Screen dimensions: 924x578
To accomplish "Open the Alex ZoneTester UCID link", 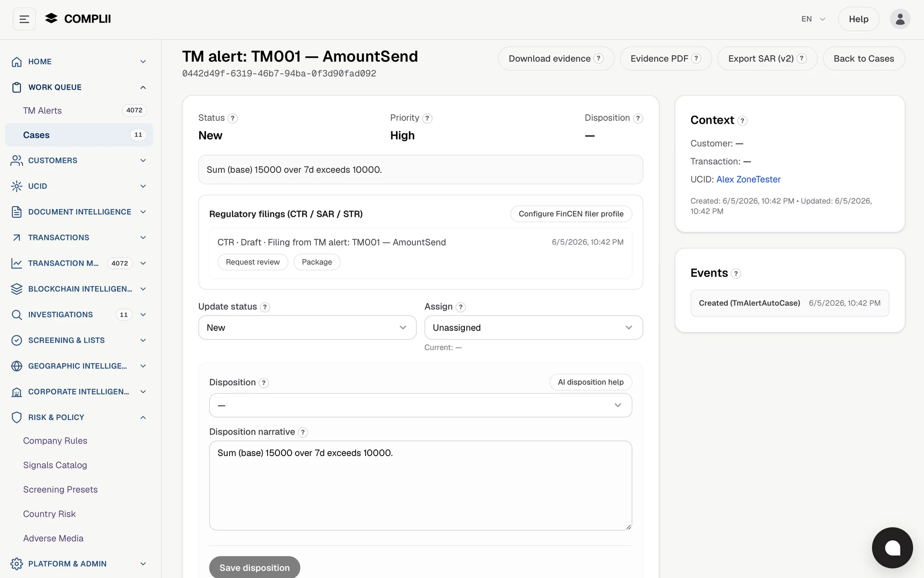I will (748, 180).
